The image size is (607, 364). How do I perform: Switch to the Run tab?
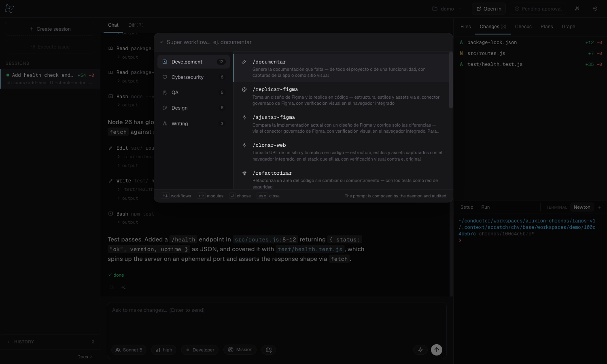pos(485,207)
